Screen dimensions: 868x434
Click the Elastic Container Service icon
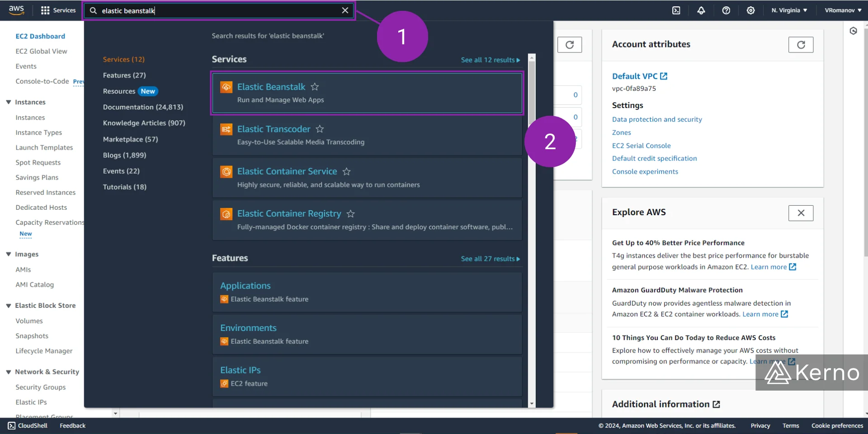pyautogui.click(x=226, y=171)
